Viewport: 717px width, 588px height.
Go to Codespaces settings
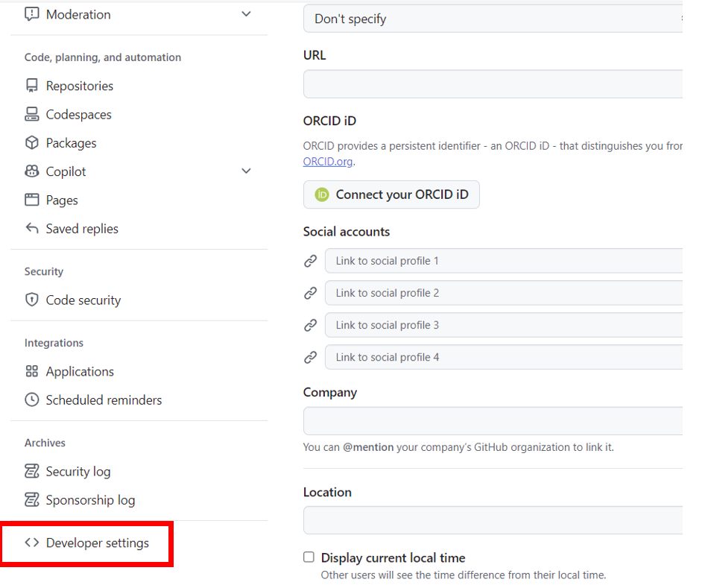(x=79, y=115)
